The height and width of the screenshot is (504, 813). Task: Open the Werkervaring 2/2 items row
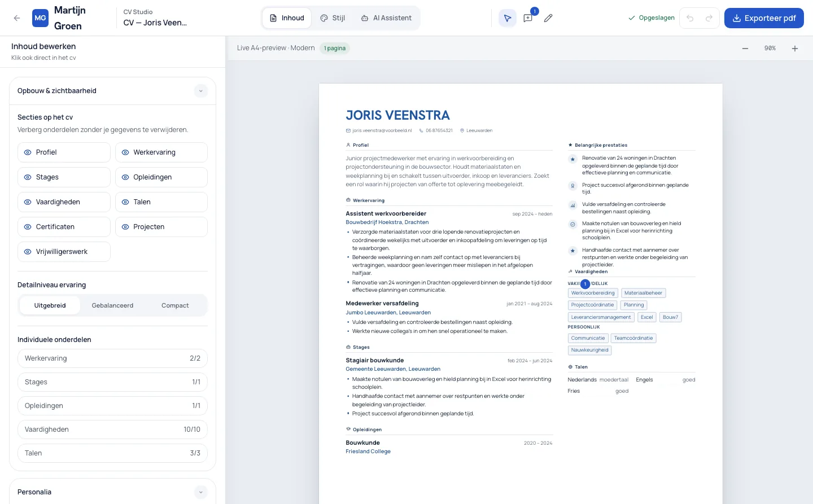click(x=113, y=358)
